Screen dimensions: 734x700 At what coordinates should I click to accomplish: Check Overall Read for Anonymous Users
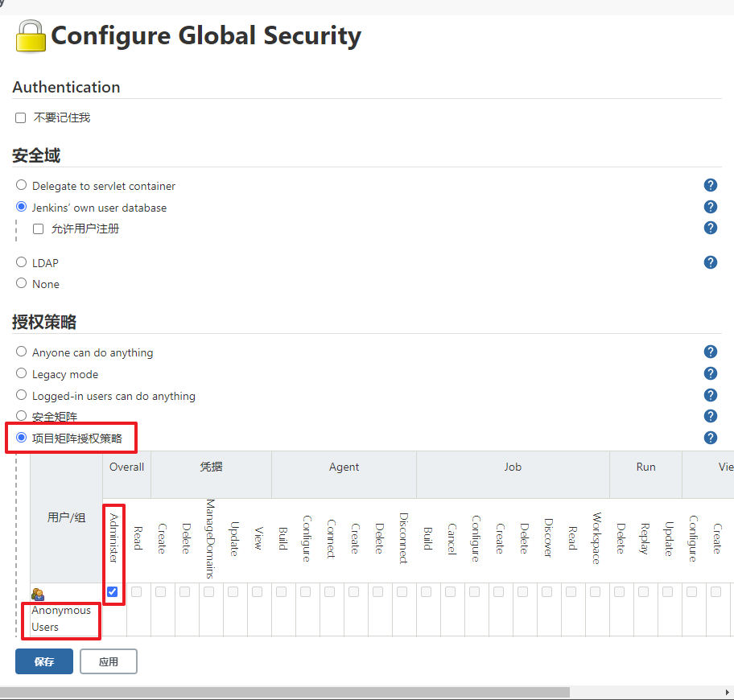tap(137, 592)
